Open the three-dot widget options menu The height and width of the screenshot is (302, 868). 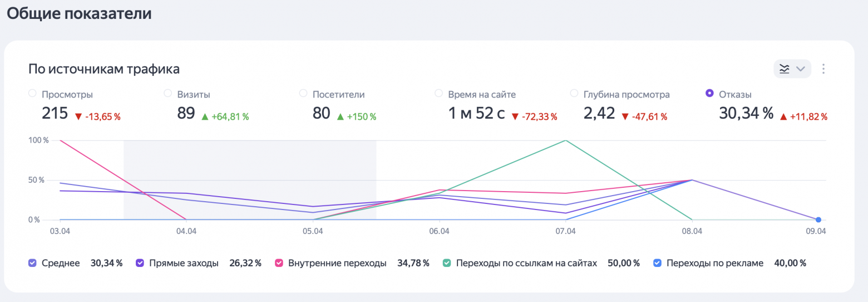pos(824,69)
